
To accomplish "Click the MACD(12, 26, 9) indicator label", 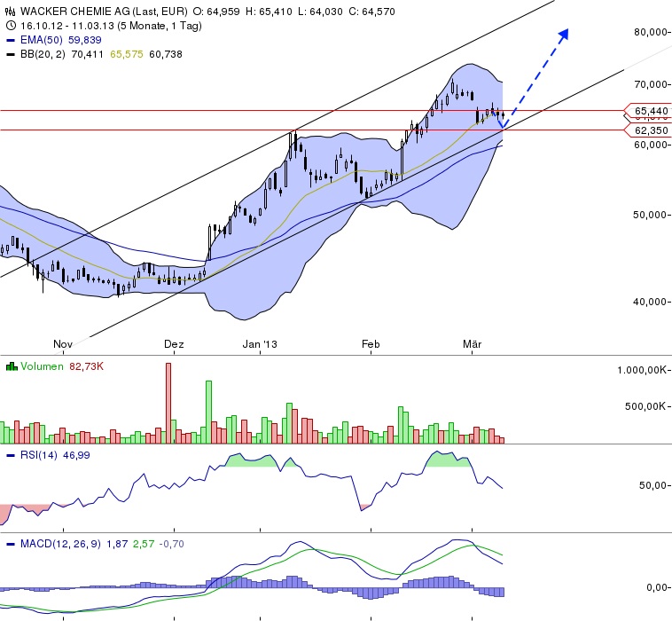I will click(x=60, y=544).
